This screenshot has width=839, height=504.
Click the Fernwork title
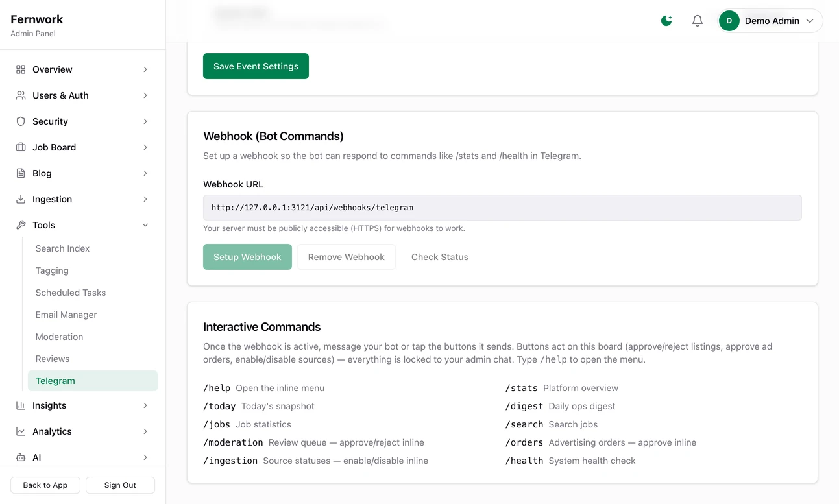pos(37,19)
